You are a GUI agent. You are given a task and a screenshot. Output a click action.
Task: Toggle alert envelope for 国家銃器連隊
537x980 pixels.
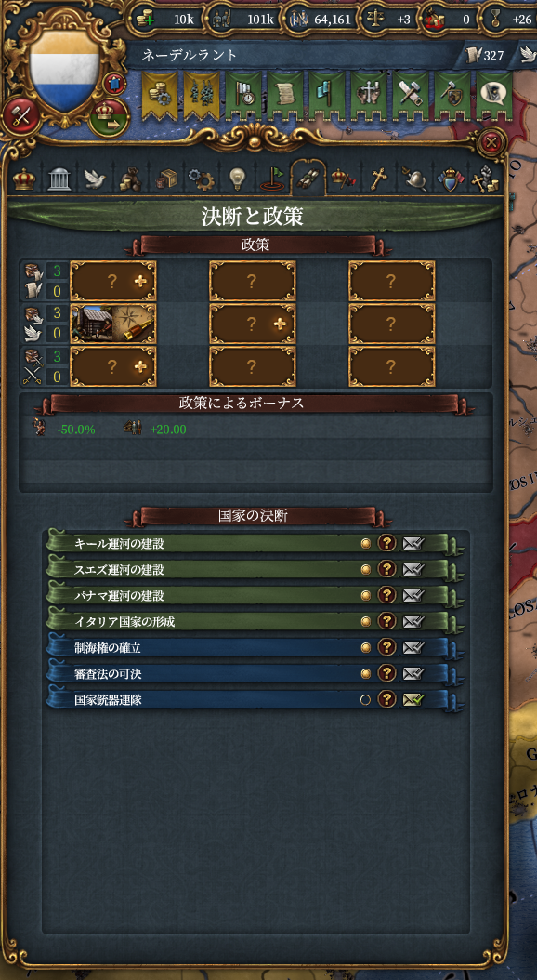(x=413, y=699)
